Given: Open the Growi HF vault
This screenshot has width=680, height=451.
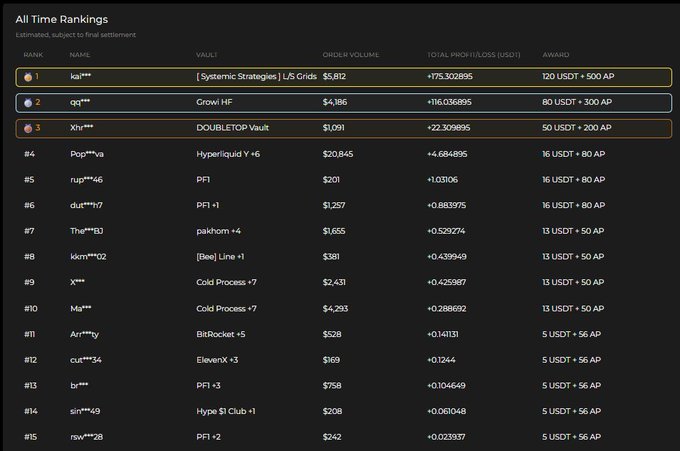Looking at the screenshot, I should 214,102.
